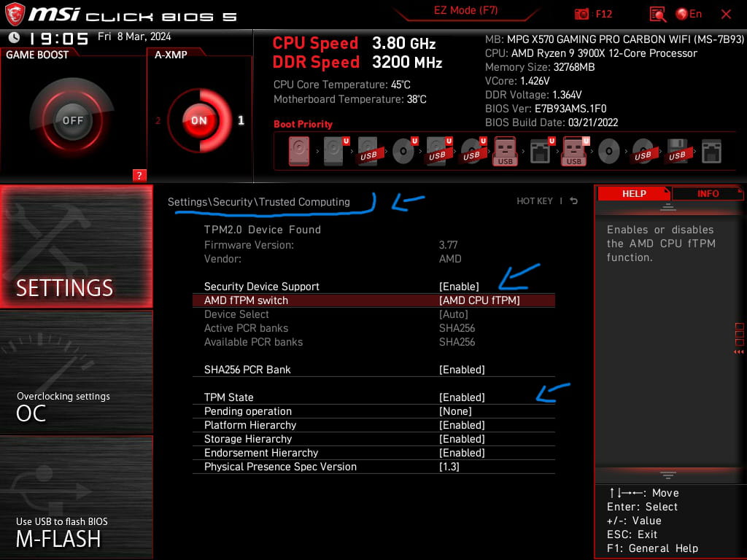Select the non-UEFI USB key boot device
The height and width of the screenshot is (560, 747).
pos(506,152)
